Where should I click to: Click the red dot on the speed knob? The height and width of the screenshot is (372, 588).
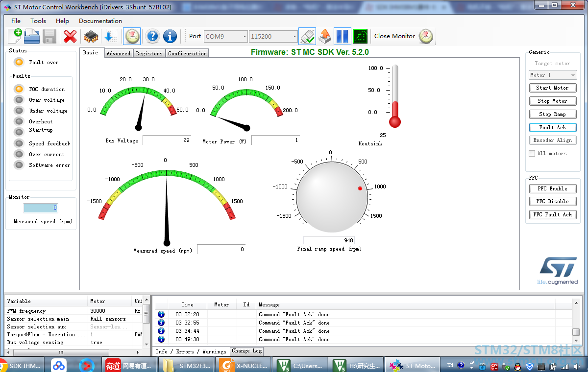[x=360, y=188]
